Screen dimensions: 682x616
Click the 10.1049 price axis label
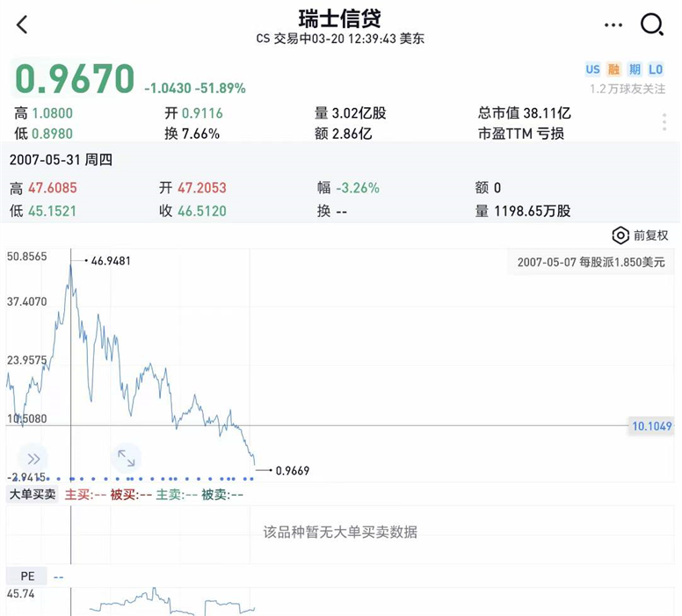(652, 426)
